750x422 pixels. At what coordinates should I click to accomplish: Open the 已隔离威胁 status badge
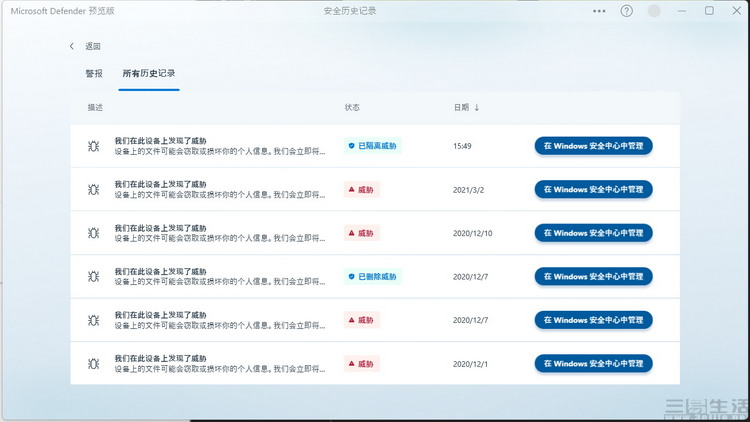pos(373,146)
